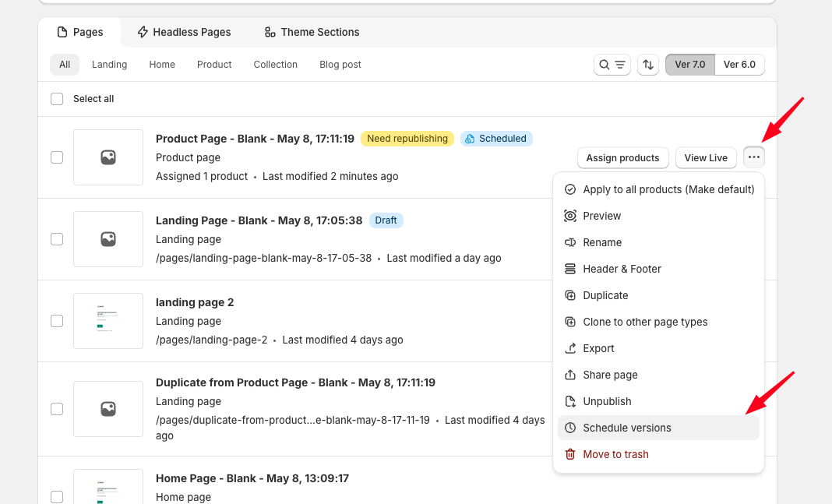Click the Scheduled badge icon
This screenshot has width=832, height=504.
coord(470,139)
